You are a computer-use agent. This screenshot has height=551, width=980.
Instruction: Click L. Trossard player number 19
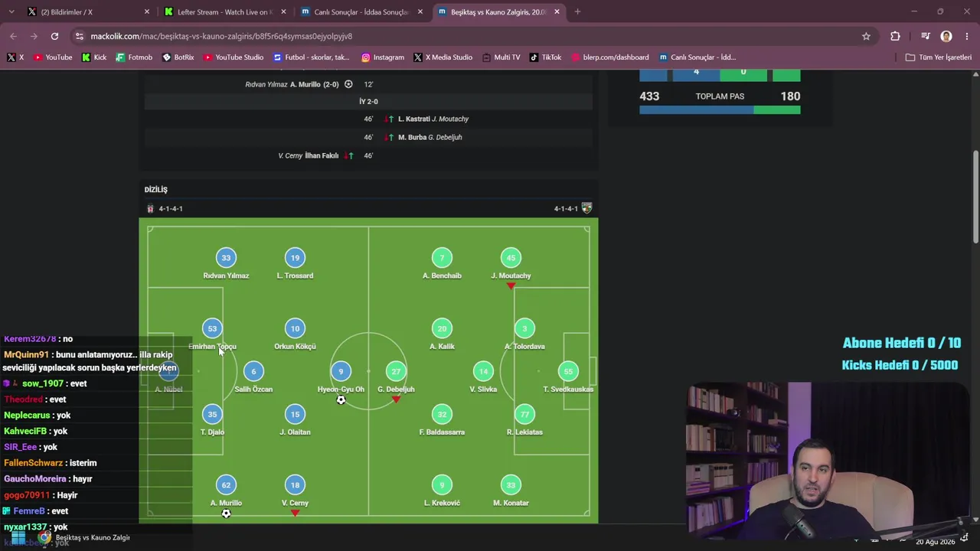tap(295, 258)
